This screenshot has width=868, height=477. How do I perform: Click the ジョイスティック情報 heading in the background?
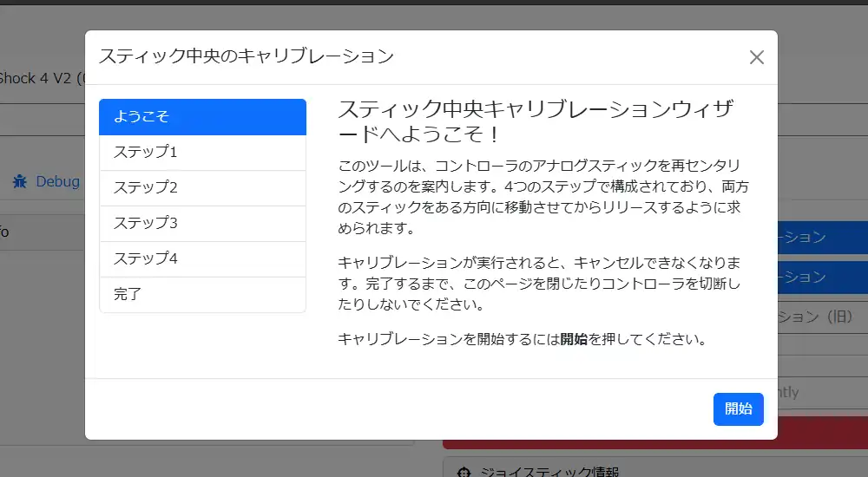[x=549, y=472]
